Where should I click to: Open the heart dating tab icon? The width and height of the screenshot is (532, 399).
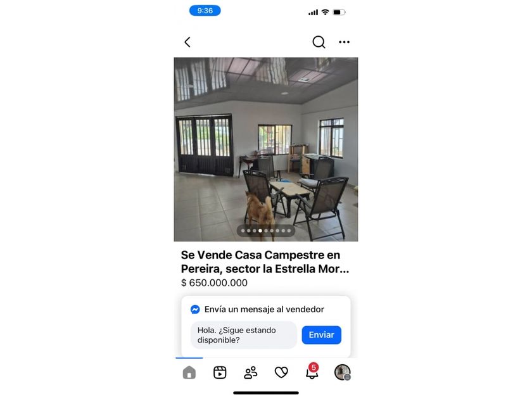[x=281, y=372]
